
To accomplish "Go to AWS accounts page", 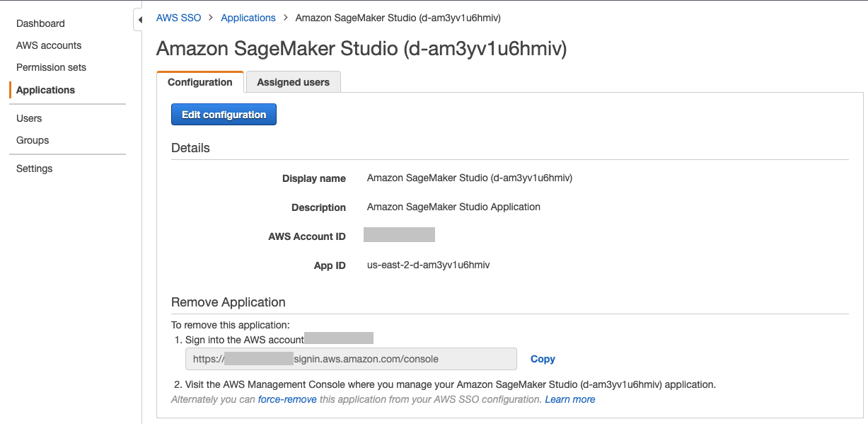I will [49, 45].
